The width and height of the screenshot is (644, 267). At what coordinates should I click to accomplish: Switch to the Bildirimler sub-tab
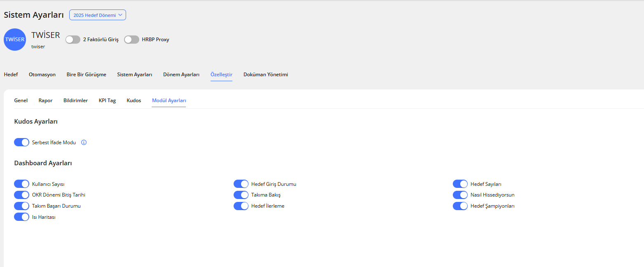coord(75,101)
